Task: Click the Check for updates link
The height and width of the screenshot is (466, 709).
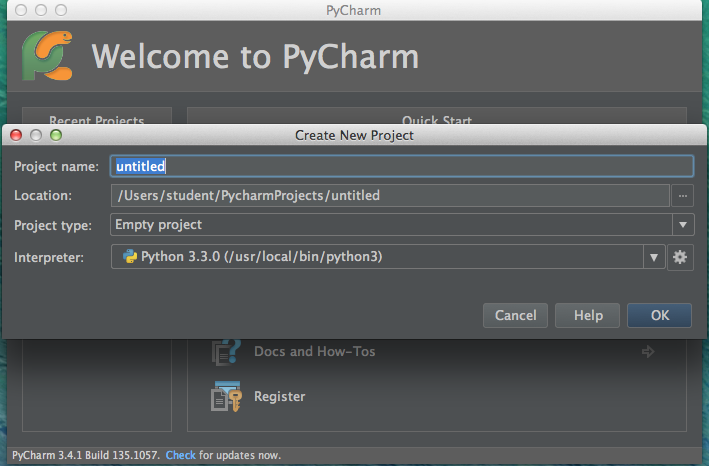Action: [x=180, y=455]
